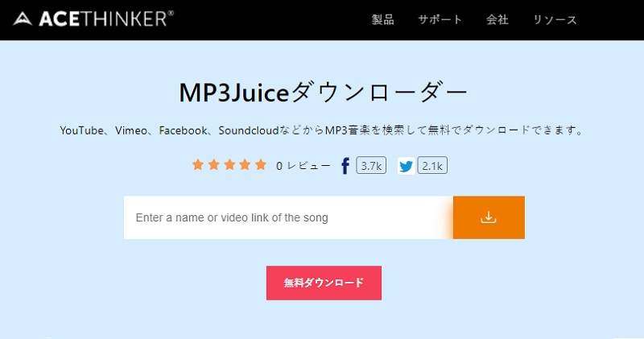
Task: Click the third orange rating star
Action: coord(229,165)
